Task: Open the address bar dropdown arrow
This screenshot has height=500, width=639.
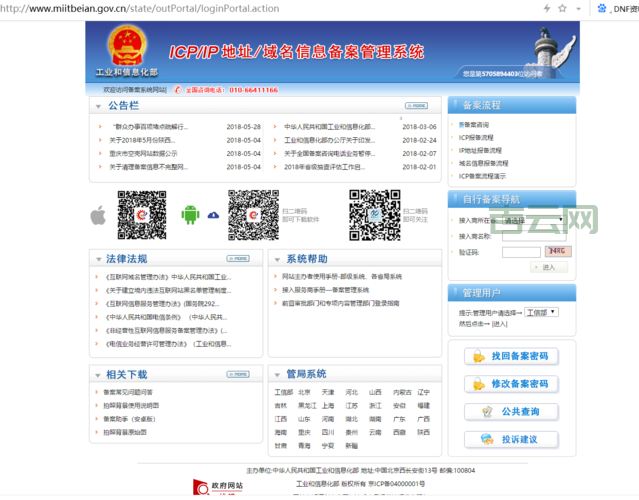Action: [578, 9]
